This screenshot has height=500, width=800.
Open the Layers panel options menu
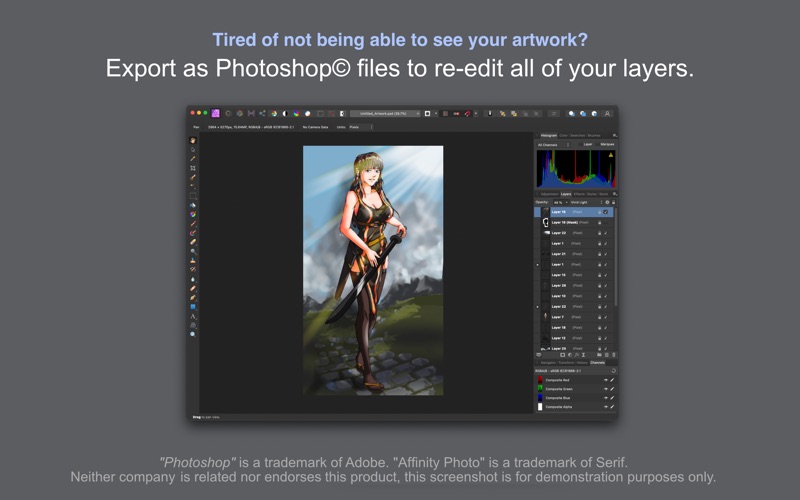pyautogui.click(x=614, y=194)
